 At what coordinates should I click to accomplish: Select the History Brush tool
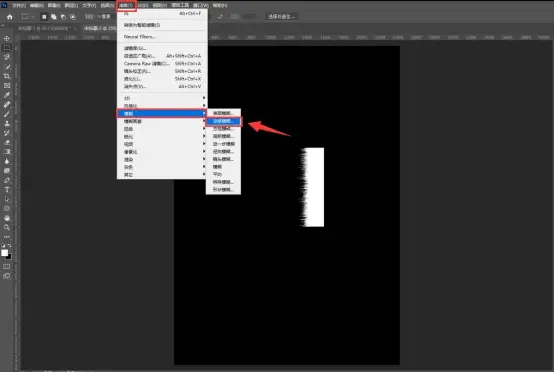[x=7, y=133]
